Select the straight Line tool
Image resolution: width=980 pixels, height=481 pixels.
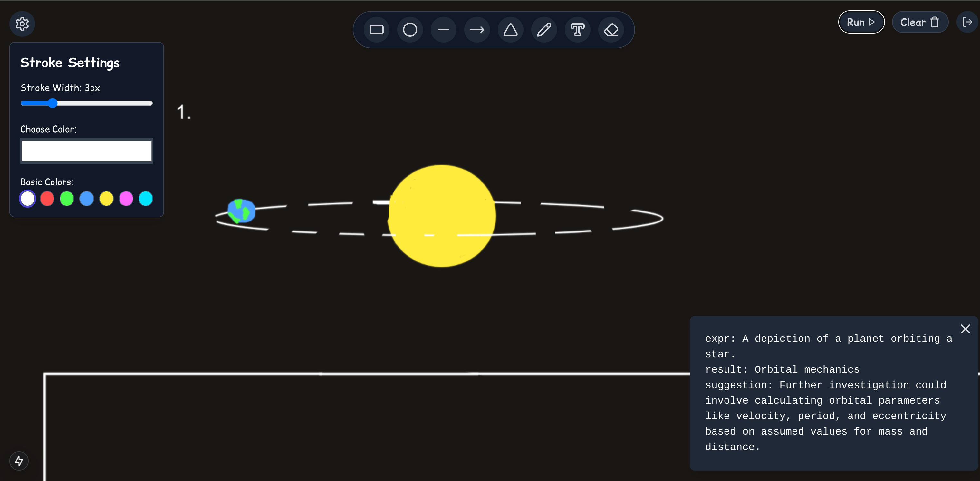[x=443, y=30]
